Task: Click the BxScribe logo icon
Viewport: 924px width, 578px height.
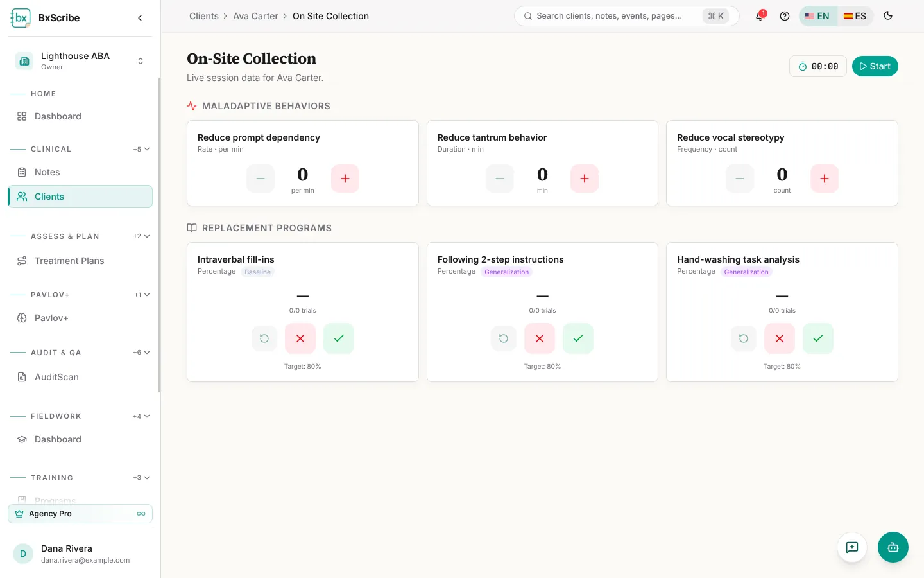Action: point(21,18)
